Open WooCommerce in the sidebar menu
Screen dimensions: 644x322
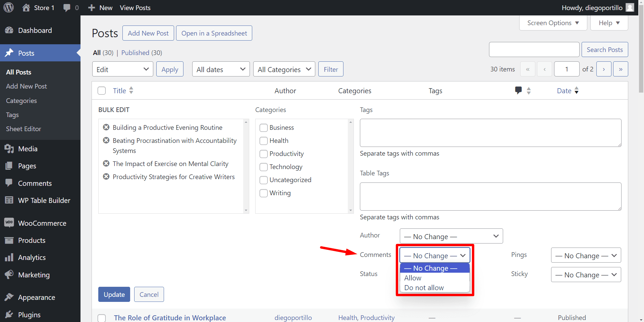coord(42,223)
